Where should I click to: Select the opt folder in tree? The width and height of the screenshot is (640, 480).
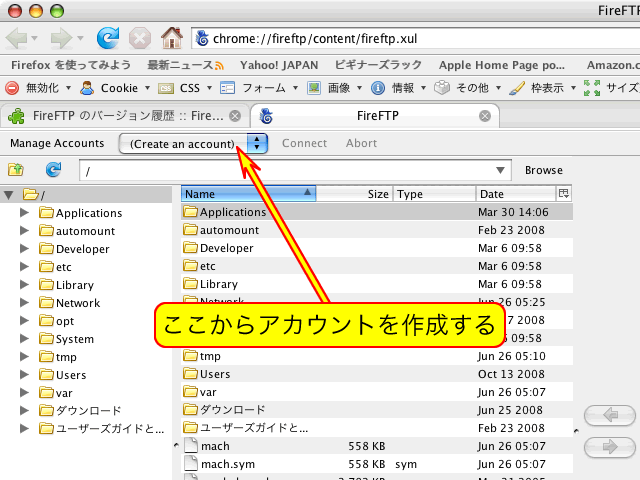click(x=57, y=321)
